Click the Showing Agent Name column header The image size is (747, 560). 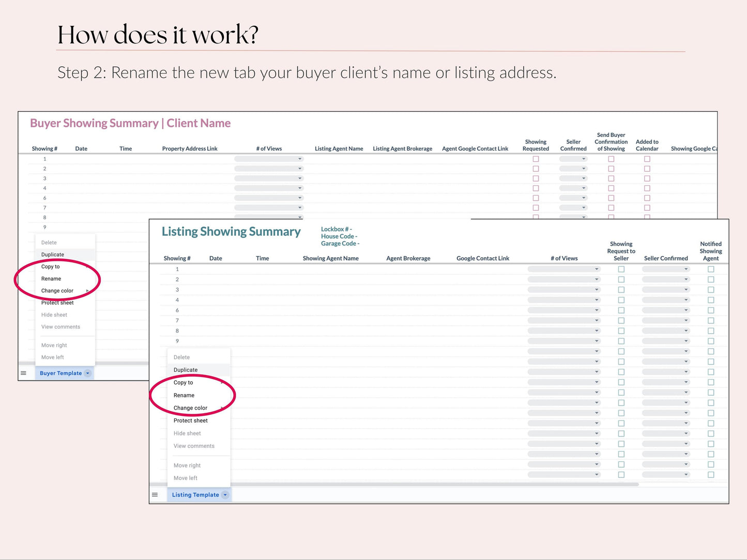(331, 258)
